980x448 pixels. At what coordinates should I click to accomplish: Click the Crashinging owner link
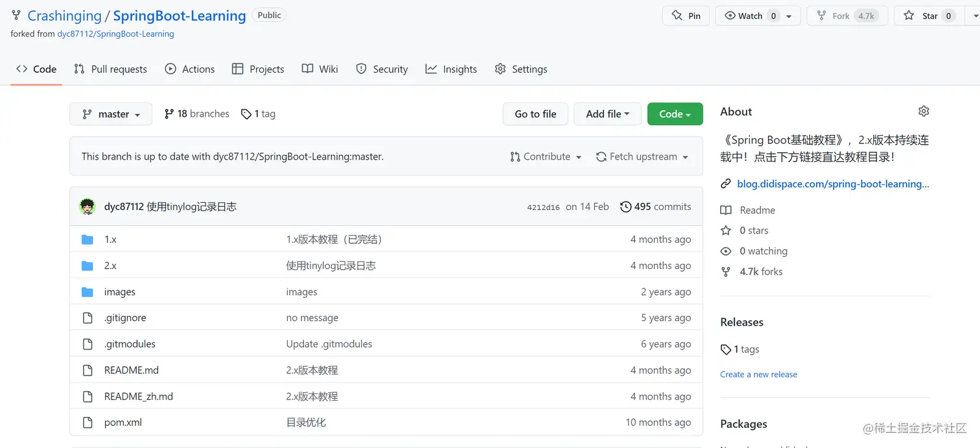64,16
